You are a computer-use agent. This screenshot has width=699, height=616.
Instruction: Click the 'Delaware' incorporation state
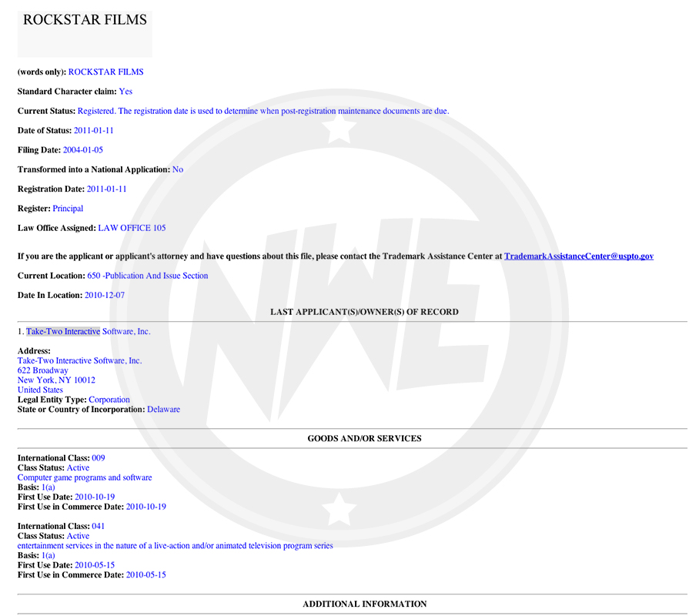point(163,410)
